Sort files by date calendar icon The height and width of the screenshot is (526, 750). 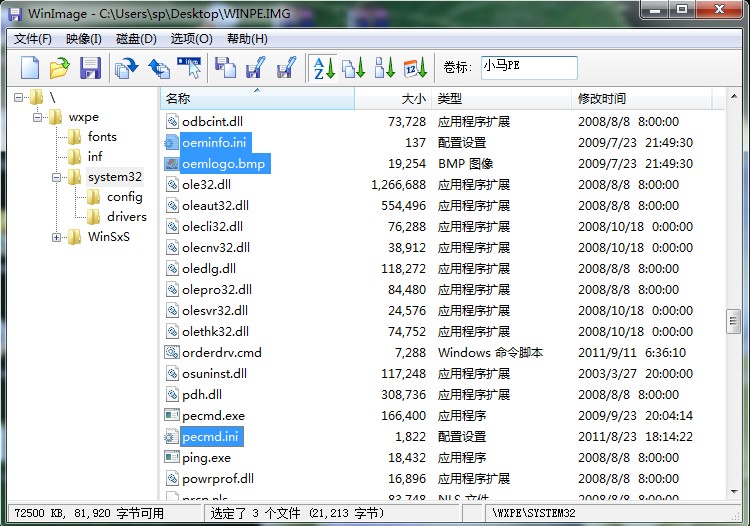click(x=415, y=67)
